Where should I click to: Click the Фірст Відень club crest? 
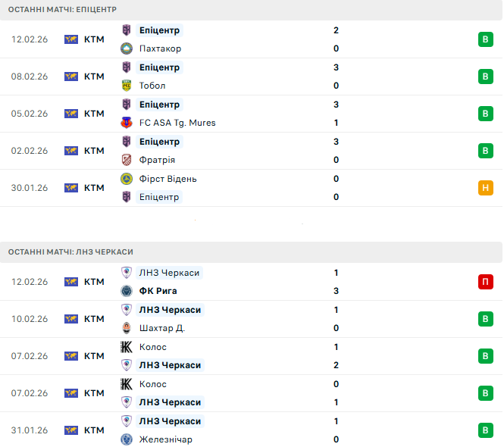click(127, 179)
